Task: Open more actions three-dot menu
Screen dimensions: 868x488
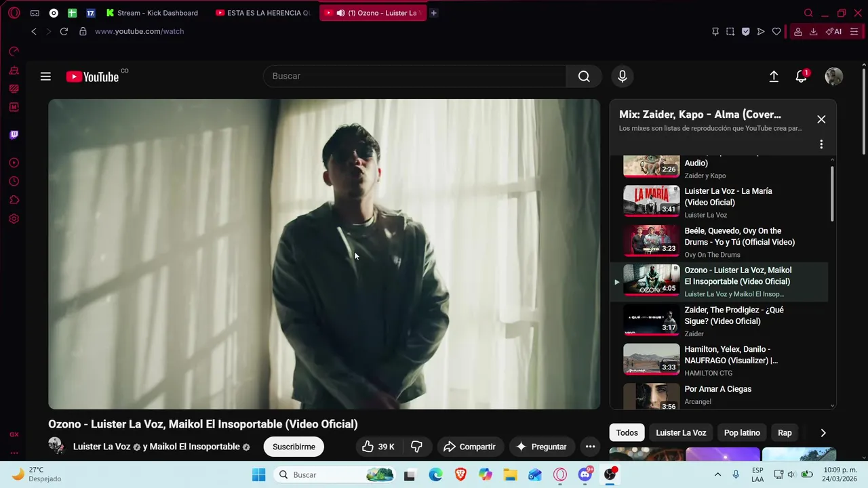Action: (590, 447)
